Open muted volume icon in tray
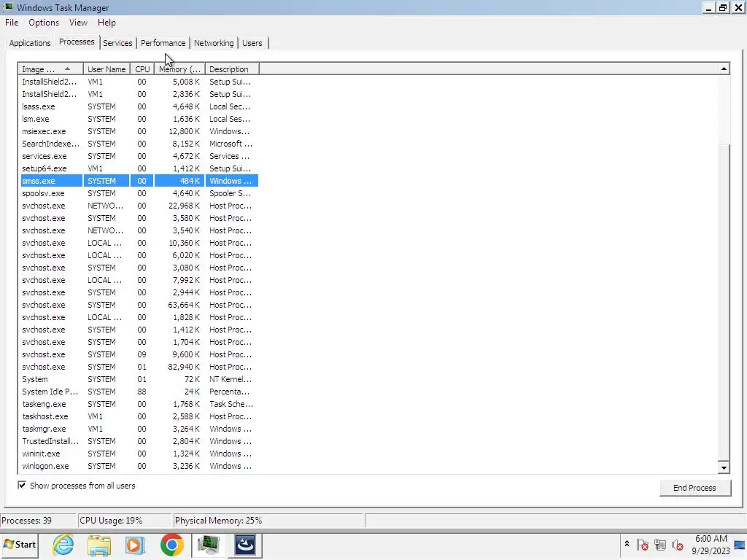747x560 pixels. coord(677,544)
